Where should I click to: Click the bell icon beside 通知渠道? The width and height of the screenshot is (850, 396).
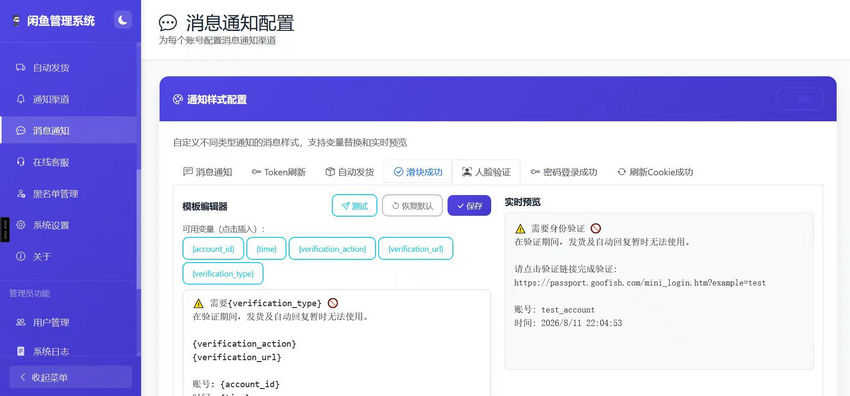tap(21, 99)
